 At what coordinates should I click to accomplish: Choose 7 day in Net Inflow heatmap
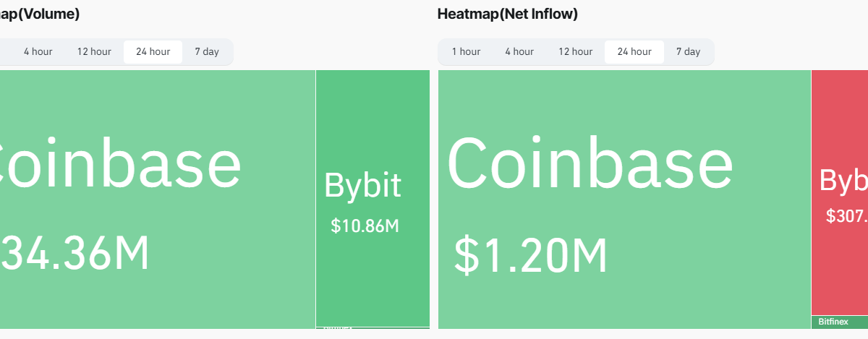tap(688, 51)
